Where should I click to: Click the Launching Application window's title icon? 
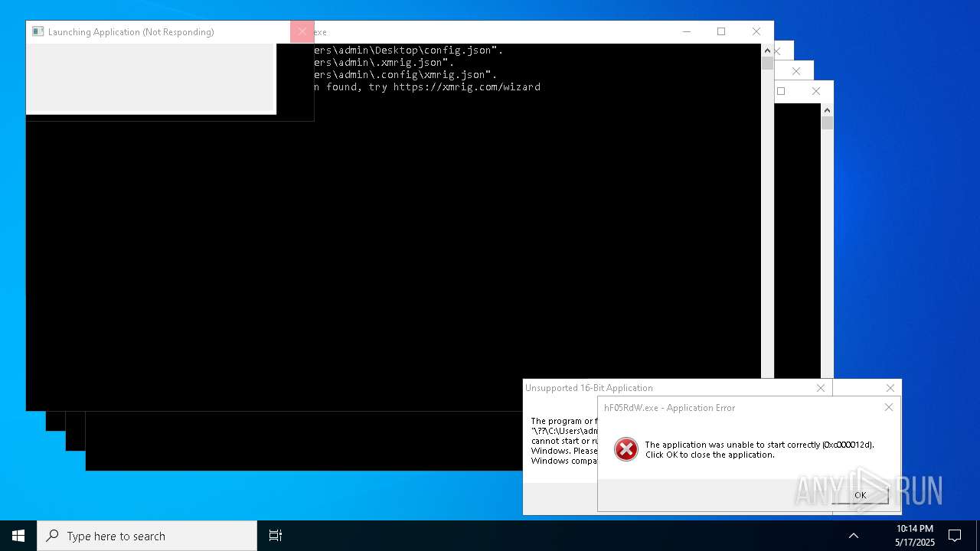coord(38,31)
